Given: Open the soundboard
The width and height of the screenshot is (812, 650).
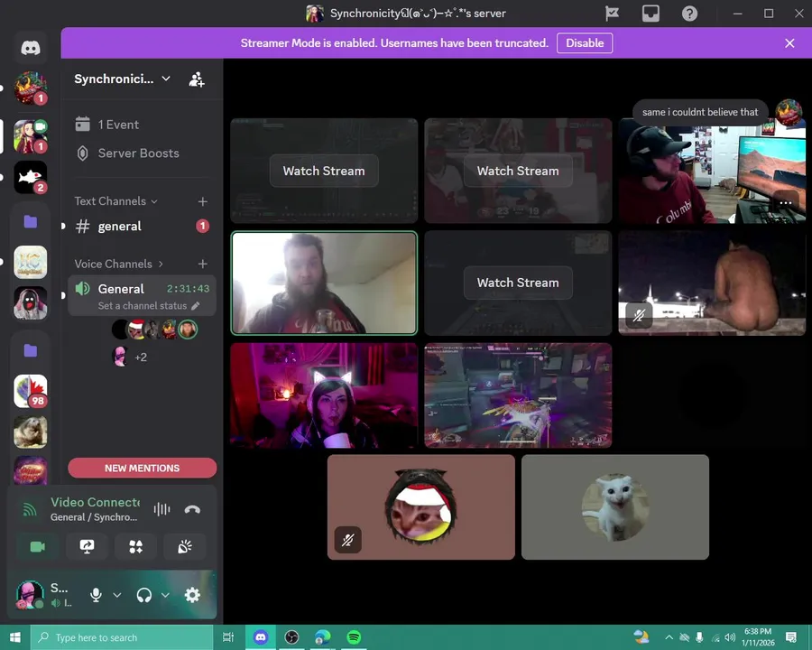Looking at the screenshot, I should click(185, 547).
